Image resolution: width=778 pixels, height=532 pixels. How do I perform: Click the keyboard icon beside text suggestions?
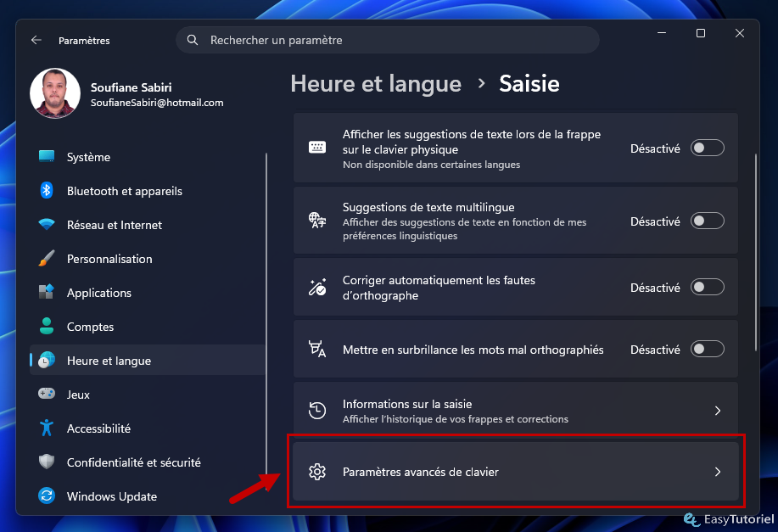tap(317, 148)
